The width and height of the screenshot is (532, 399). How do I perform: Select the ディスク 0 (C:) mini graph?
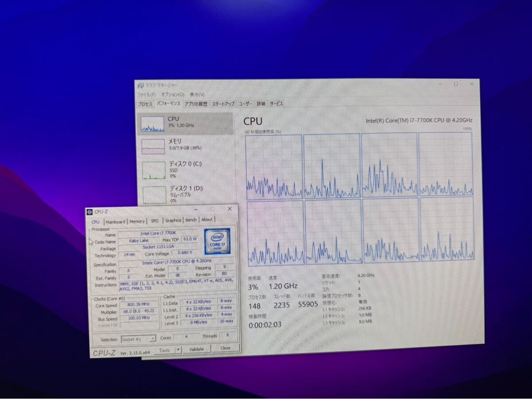154,170
